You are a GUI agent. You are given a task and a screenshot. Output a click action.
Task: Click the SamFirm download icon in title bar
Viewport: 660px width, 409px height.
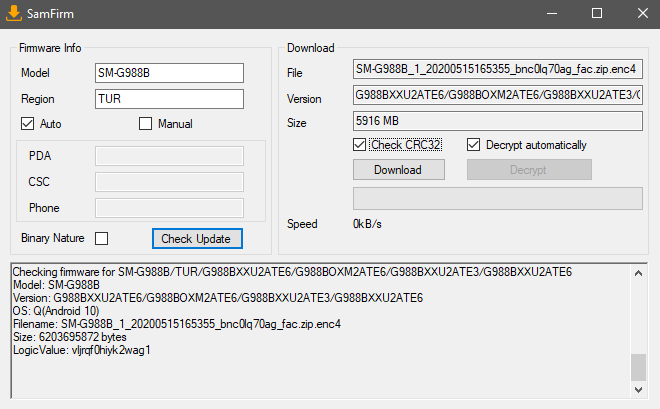(14, 13)
